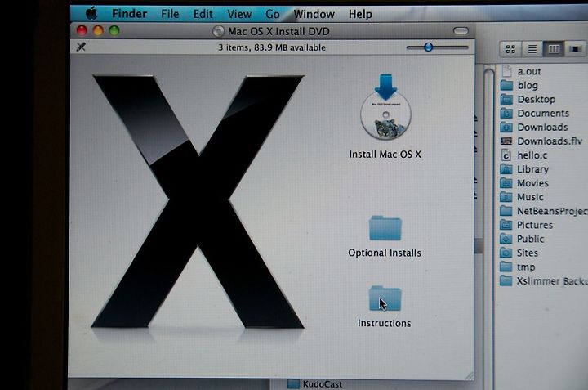Screen dimensions: 588x390
Task: Select the a.out file icon
Action: click(x=506, y=71)
